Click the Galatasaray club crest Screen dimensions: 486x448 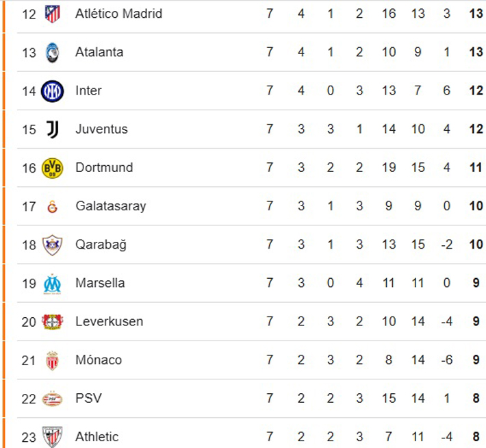pos(52,206)
